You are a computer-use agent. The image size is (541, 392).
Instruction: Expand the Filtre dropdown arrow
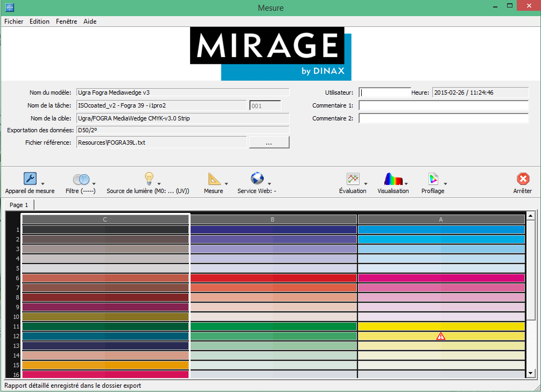[x=94, y=184]
